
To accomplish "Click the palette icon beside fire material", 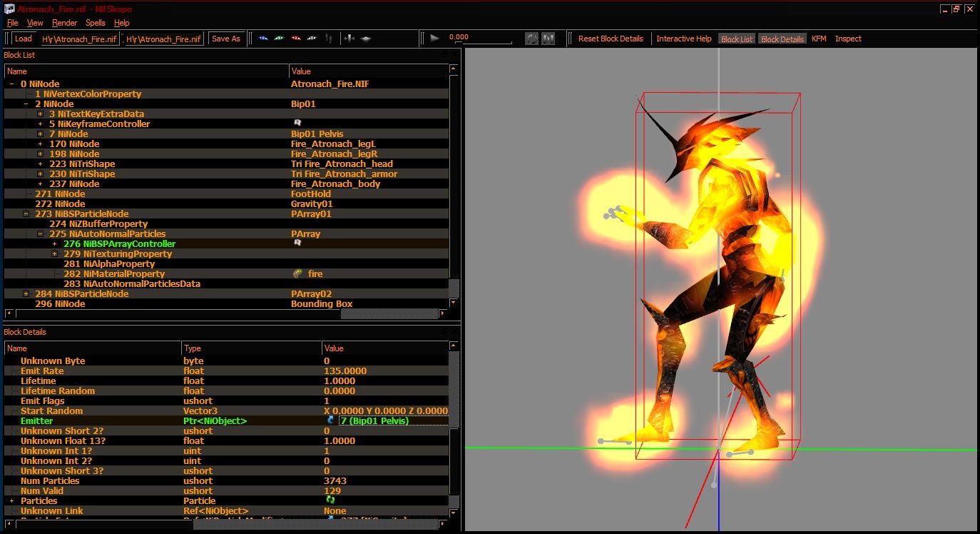I will [x=297, y=273].
